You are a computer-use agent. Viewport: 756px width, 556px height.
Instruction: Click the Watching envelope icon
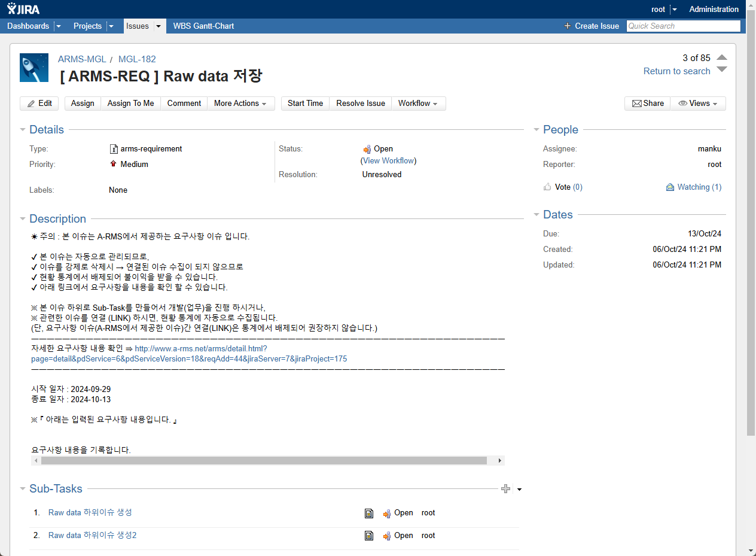pos(670,187)
